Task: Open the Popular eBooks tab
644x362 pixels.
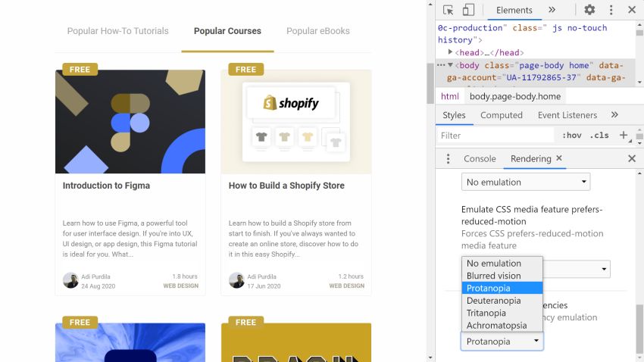Action: pos(317,31)
